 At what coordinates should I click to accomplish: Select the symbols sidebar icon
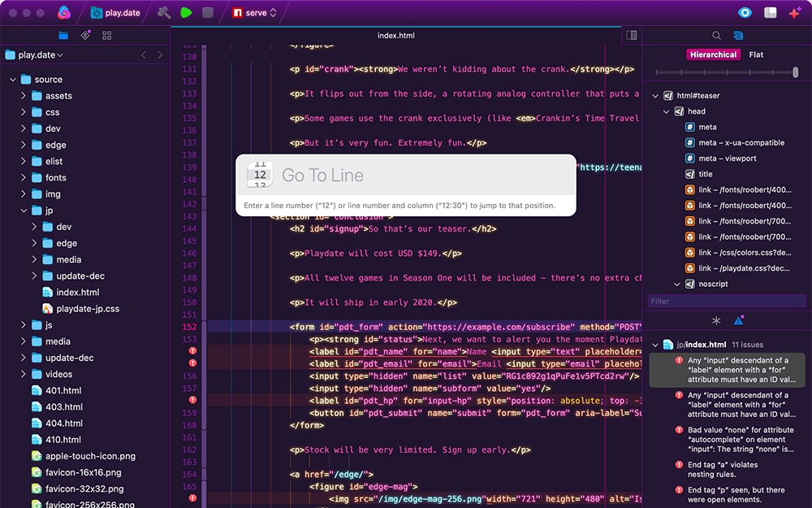click(x=738, y=35)
